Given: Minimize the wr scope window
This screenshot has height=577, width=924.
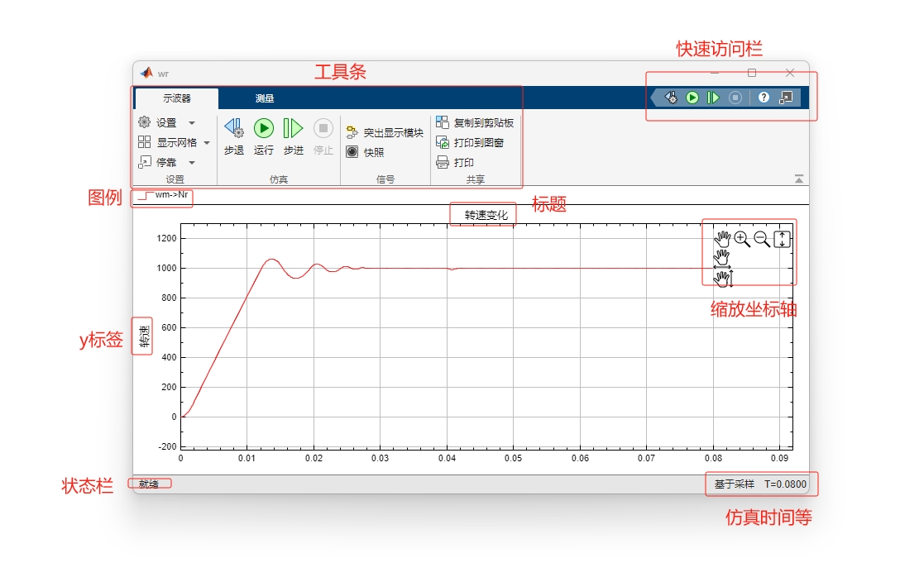Looking at the screenshot, I should point(715,73).
